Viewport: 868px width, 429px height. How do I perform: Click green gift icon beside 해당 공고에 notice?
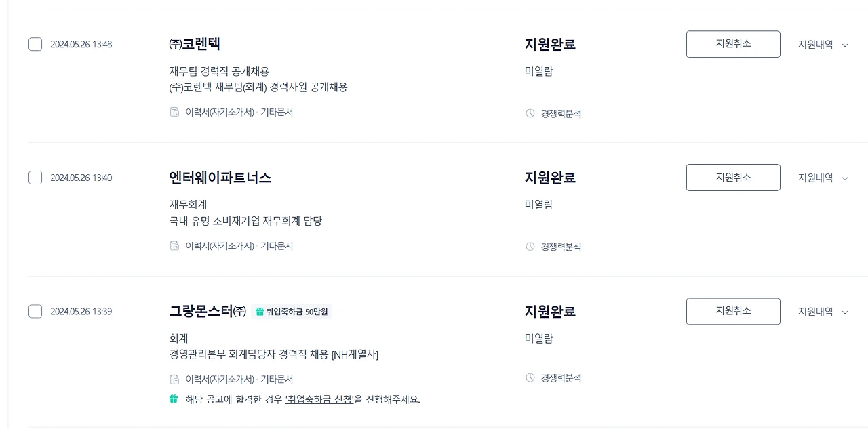pos(174,399)
